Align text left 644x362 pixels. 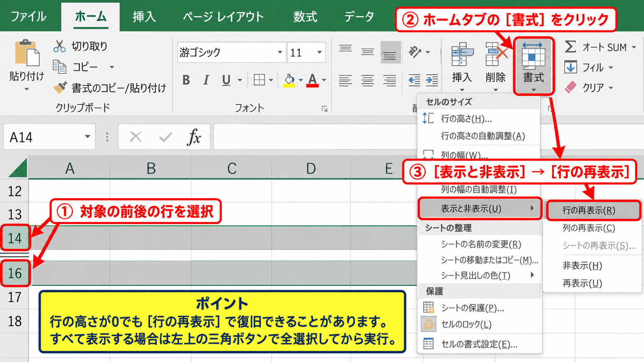coord(345,80)
